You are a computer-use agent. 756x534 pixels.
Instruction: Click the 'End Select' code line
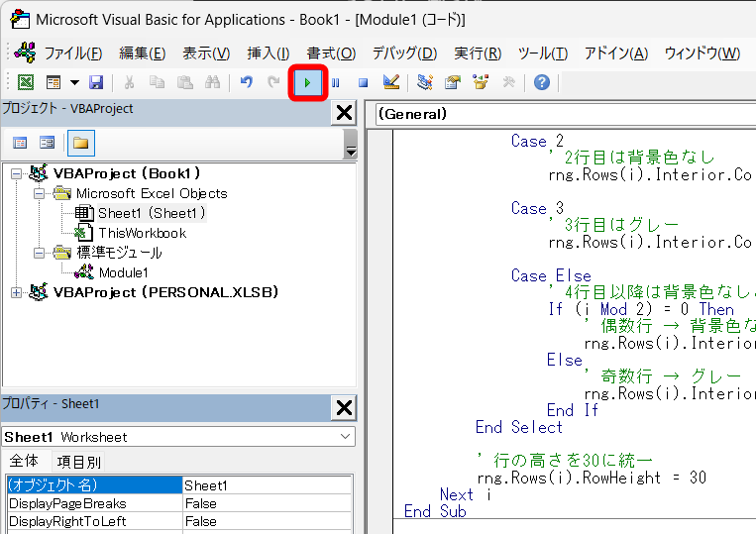point(519,427)
